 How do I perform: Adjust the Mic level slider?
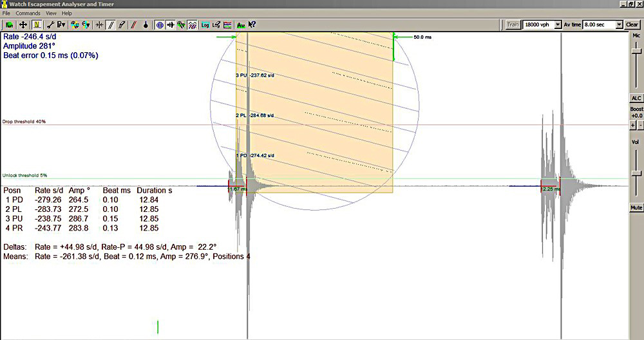636,52
